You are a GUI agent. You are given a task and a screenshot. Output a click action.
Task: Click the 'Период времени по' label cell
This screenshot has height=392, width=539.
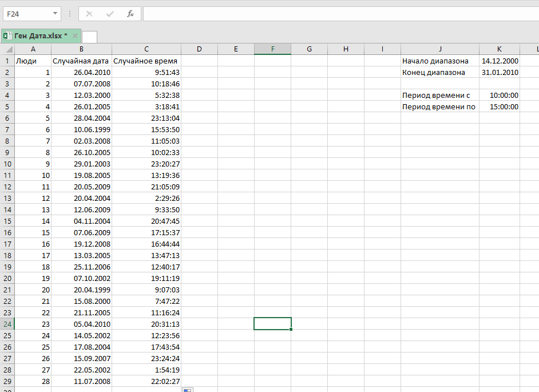(440, 106)
